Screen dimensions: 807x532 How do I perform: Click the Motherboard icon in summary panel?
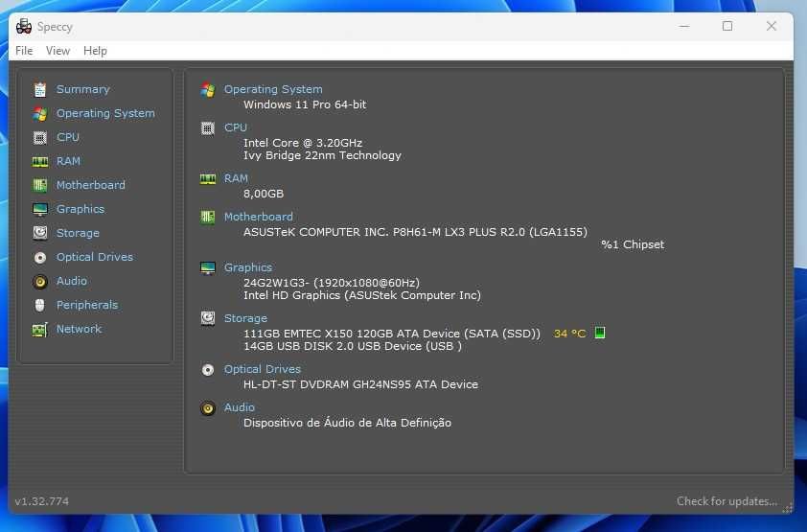click(x=208, y=218)
